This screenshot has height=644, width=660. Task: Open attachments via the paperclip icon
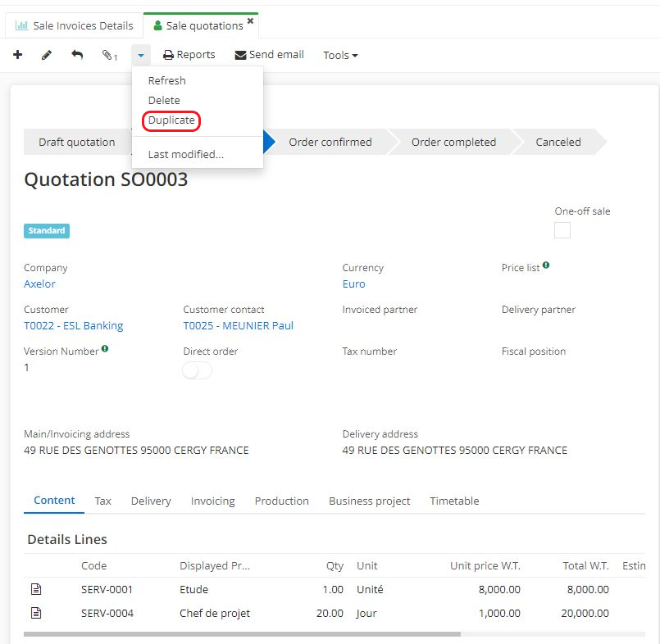coord(109,56)
